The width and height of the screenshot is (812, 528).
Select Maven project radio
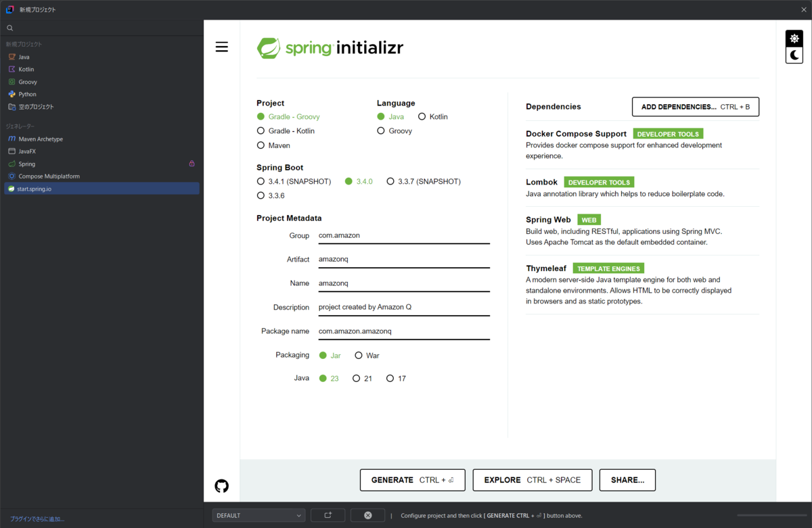click(273, 145)
